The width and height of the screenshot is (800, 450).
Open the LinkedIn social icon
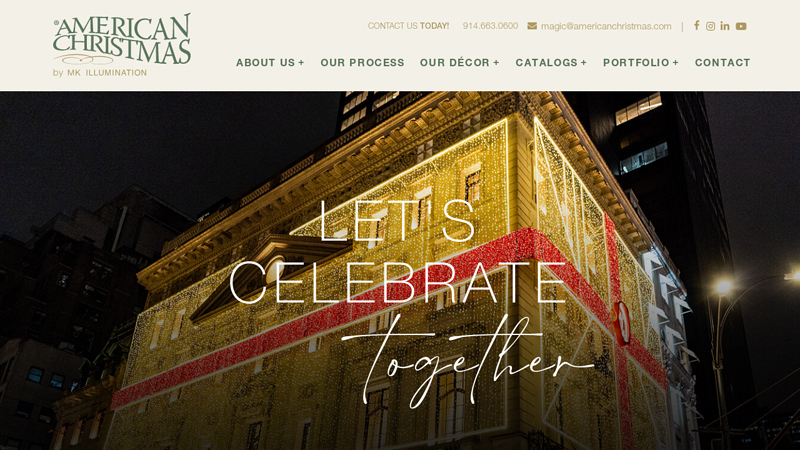(x=725, y=26)
